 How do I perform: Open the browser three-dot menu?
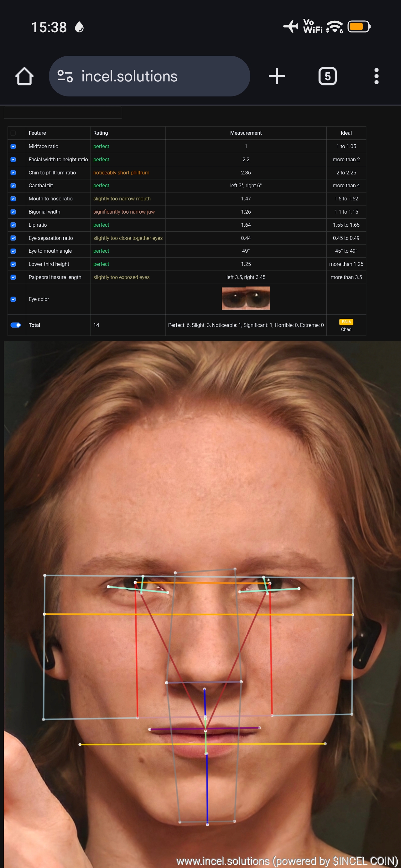click(376, 76)
